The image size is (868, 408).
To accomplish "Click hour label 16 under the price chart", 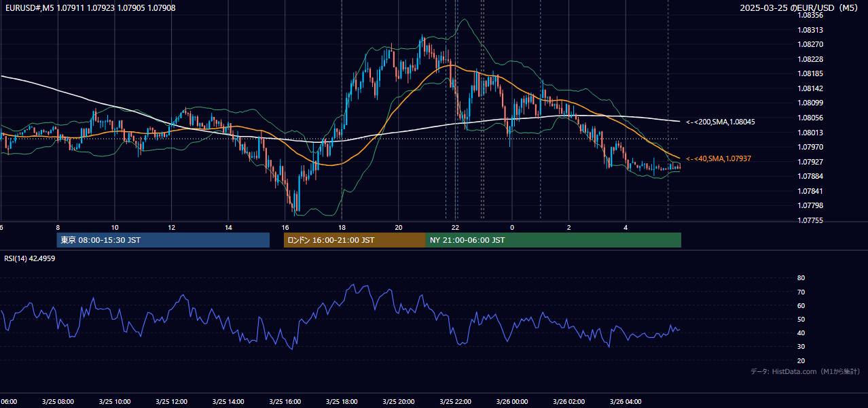I will [285, 227].
